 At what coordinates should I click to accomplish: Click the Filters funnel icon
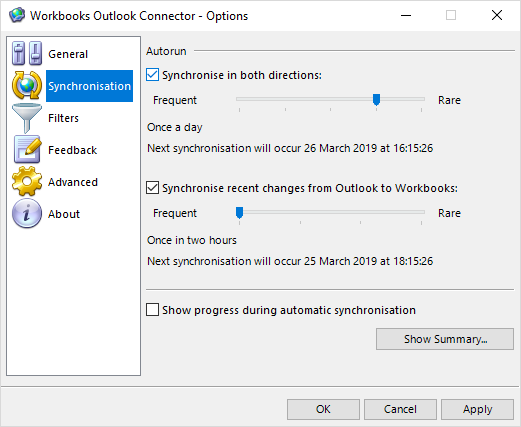point(27,118)
